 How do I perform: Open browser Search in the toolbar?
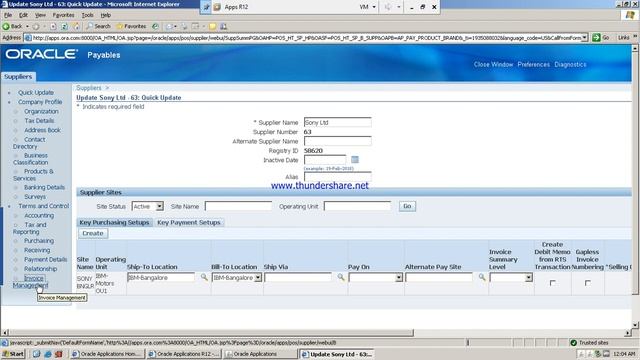click(x=98, y=26)
